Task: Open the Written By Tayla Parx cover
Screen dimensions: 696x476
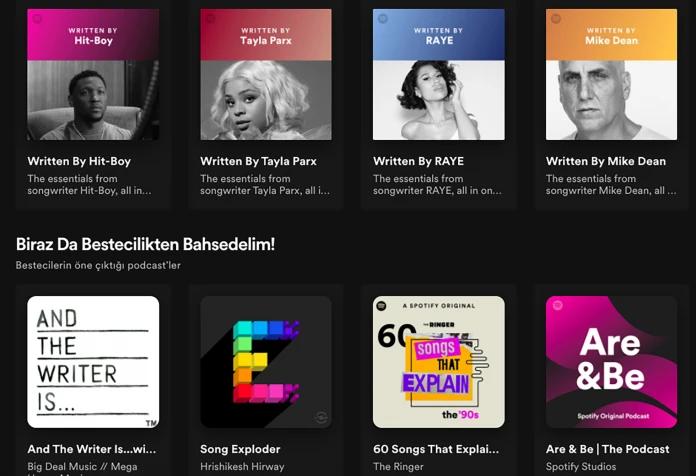Action: point(266,74)
